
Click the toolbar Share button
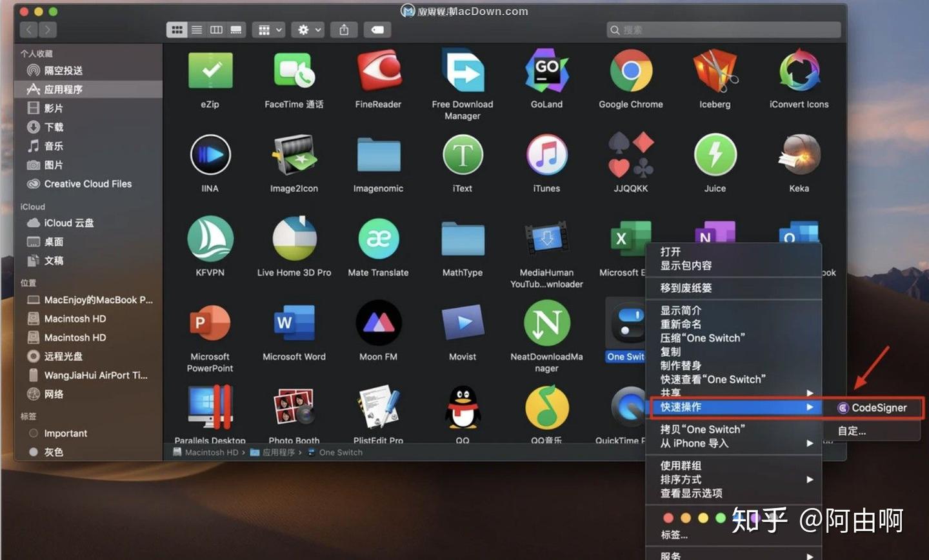pos(344,29)
